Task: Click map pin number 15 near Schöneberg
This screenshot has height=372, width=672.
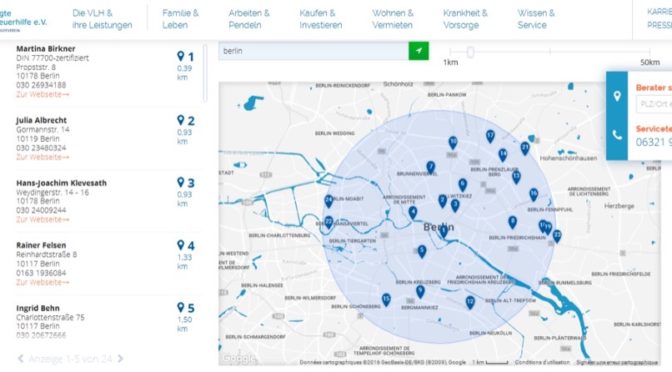Action: point(386,299)
